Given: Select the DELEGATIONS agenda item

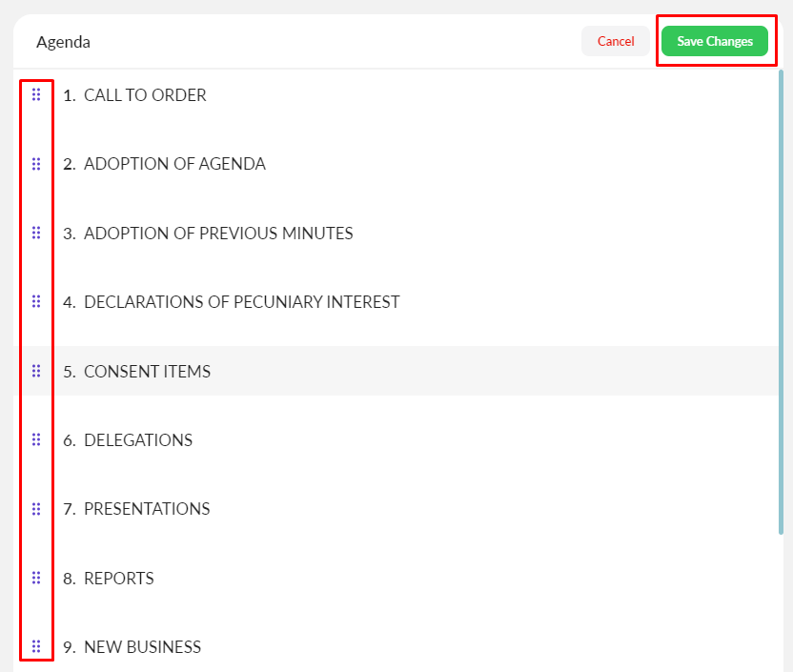Looking at the screenshot, I should click(138, 440).
